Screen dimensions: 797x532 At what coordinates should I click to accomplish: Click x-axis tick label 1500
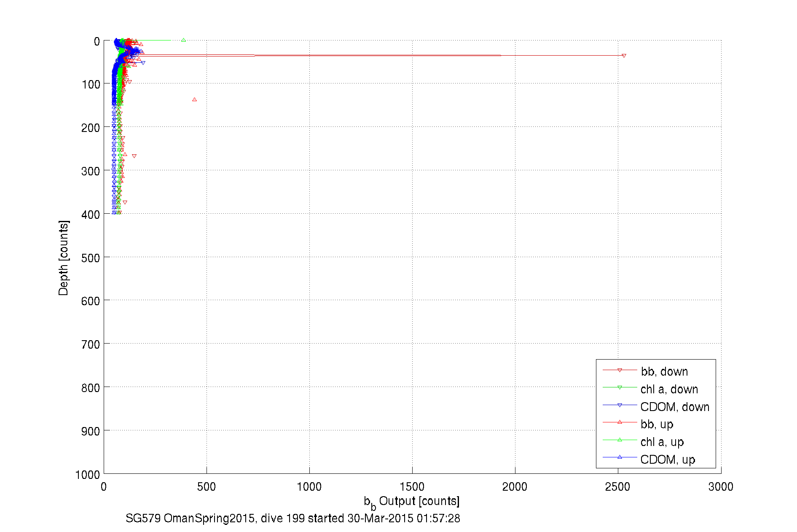tap(412, 487)
